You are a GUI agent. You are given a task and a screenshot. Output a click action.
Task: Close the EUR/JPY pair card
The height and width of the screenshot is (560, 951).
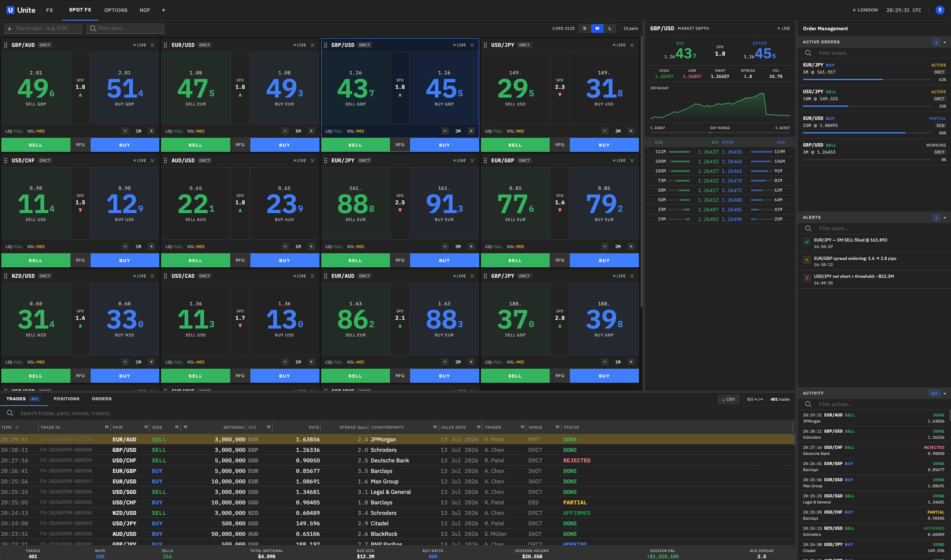pos(472,160)
